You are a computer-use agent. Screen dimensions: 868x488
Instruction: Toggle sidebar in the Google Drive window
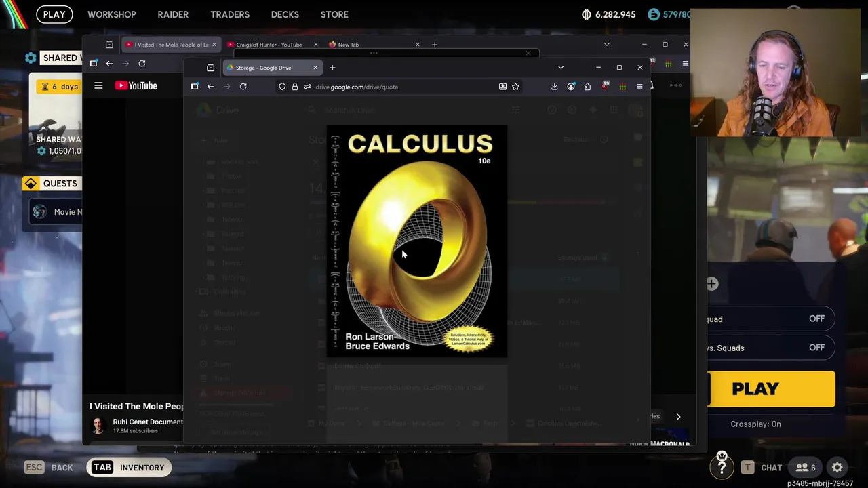tap(195, 87)
